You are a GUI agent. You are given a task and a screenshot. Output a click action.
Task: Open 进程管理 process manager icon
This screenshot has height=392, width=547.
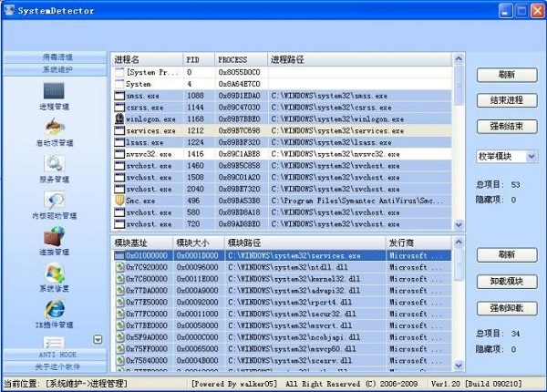click(54, 93)
